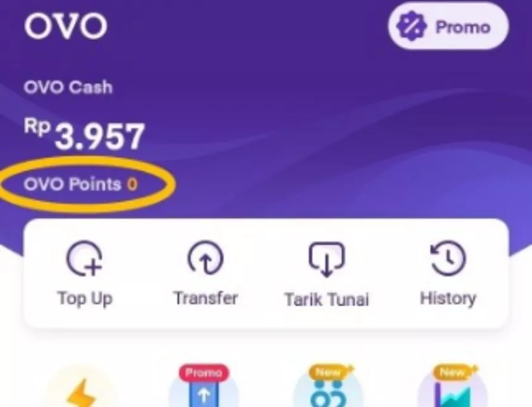The image size is (532, 407).
Task: Open the Promo pill button text
Action: click(x=463, y=27)
